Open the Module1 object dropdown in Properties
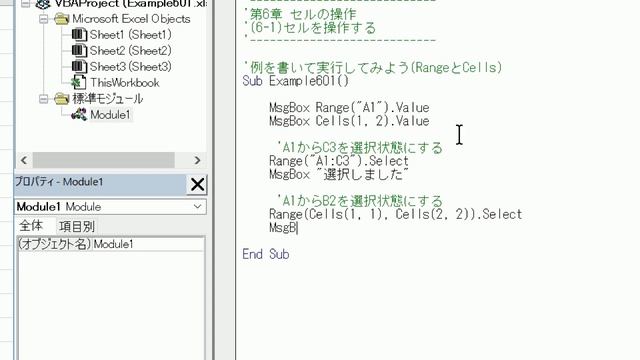The width and height of the screenshot is (640, 360). pyautogui.click(x=198, y=207)
